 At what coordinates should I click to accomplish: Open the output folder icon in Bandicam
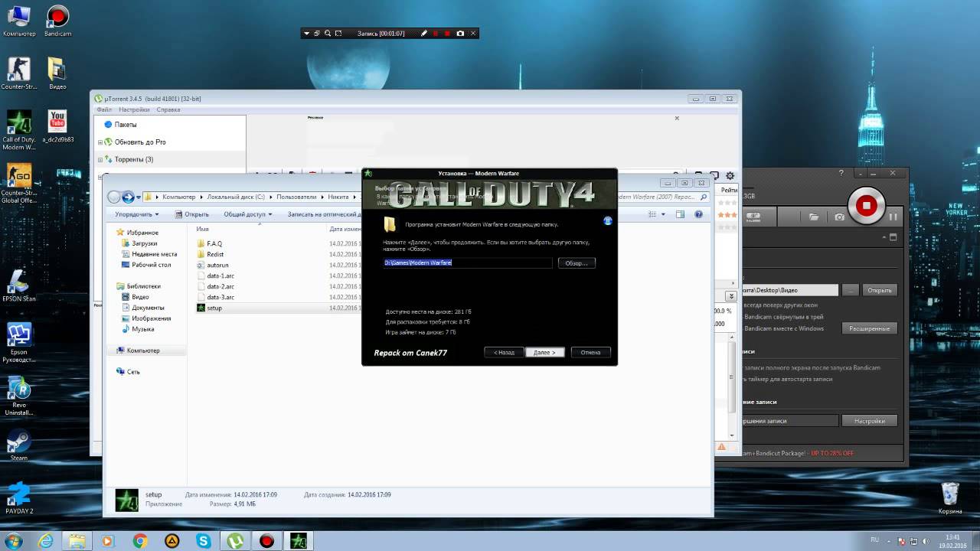814,217
